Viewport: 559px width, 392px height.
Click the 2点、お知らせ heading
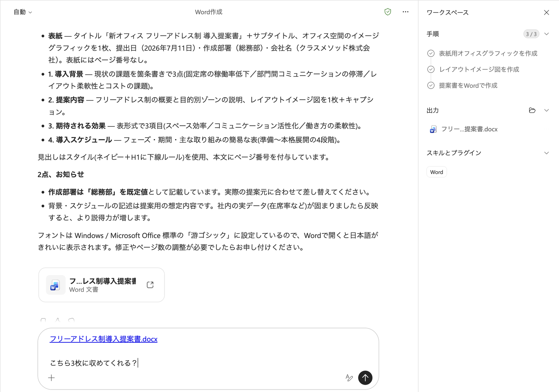61,174
